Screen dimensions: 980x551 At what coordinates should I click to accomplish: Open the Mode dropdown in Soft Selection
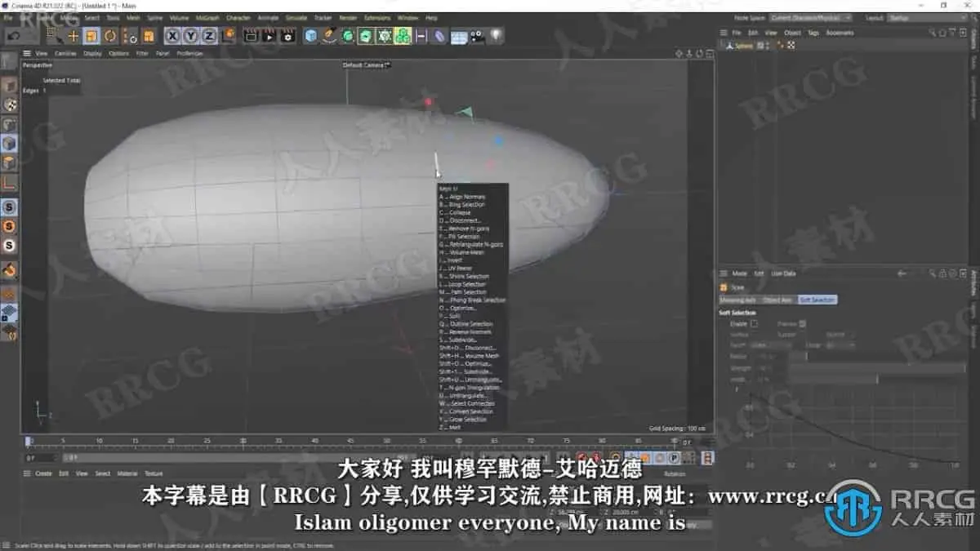tap(840, 345)
